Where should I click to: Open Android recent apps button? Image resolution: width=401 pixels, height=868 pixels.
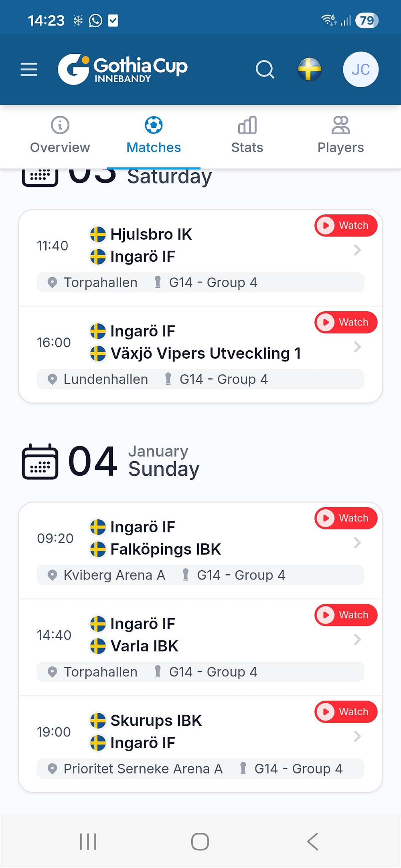coord(88,841)
